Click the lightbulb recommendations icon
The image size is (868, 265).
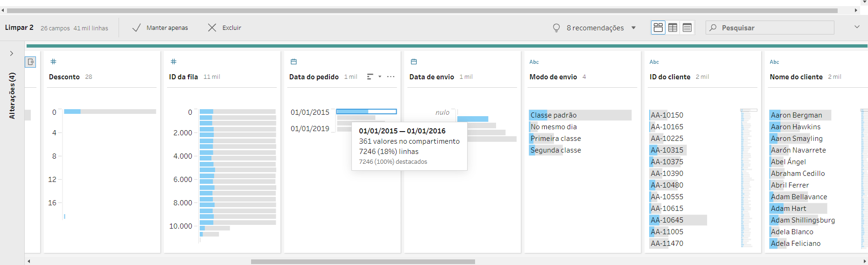[x=556, y=28]
